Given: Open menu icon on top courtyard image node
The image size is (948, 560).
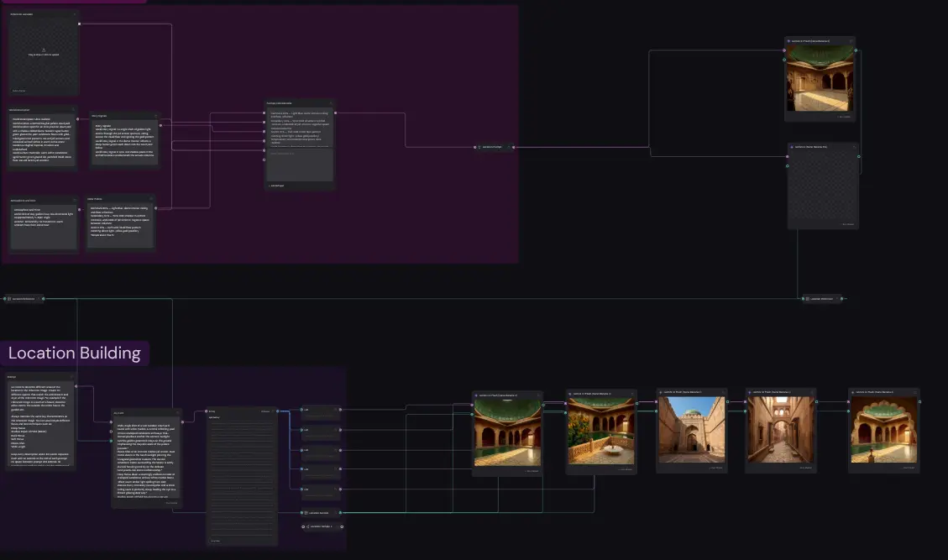Looking at the screenshot, I should coord(851,41).
